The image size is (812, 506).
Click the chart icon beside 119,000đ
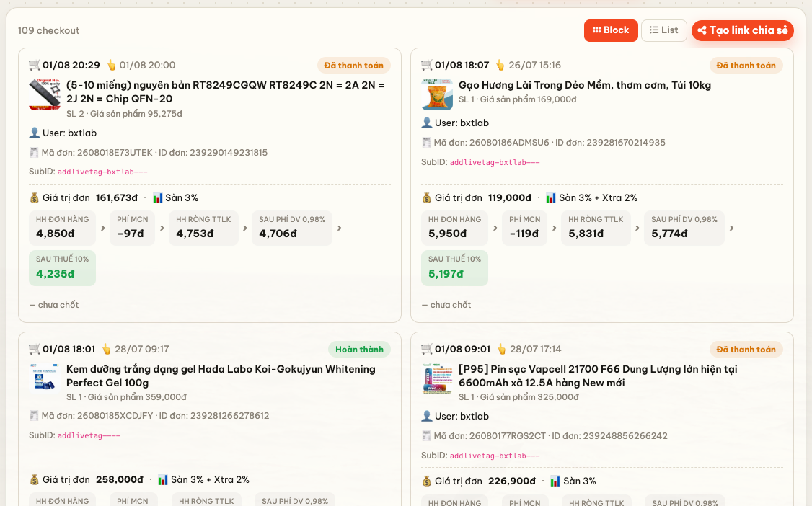pos(551,198)
